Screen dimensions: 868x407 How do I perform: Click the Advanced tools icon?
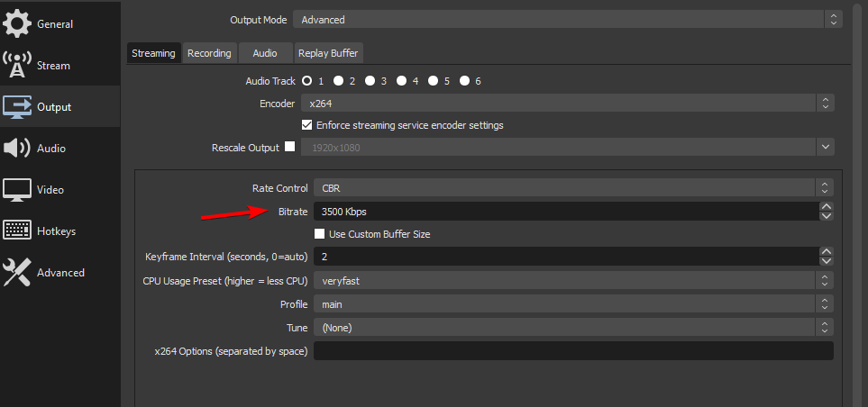click(17, 273)
